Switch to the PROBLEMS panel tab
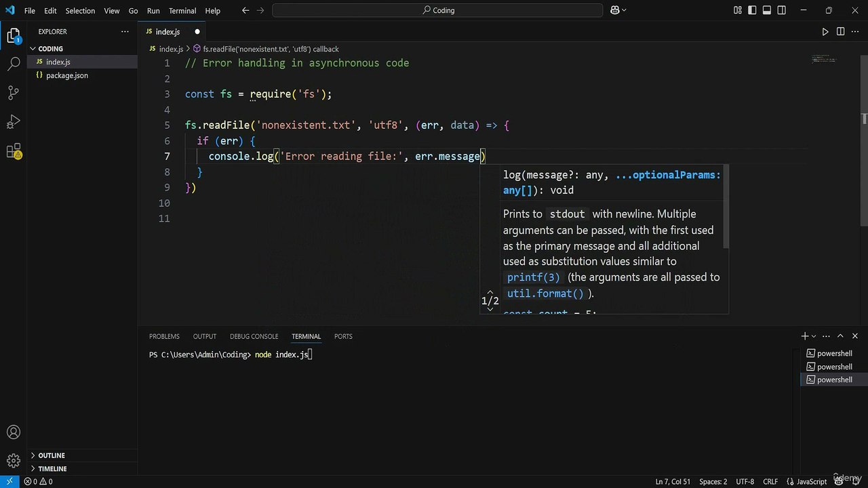The height and width of the screenshot is (488, 868). coord(164,336)
